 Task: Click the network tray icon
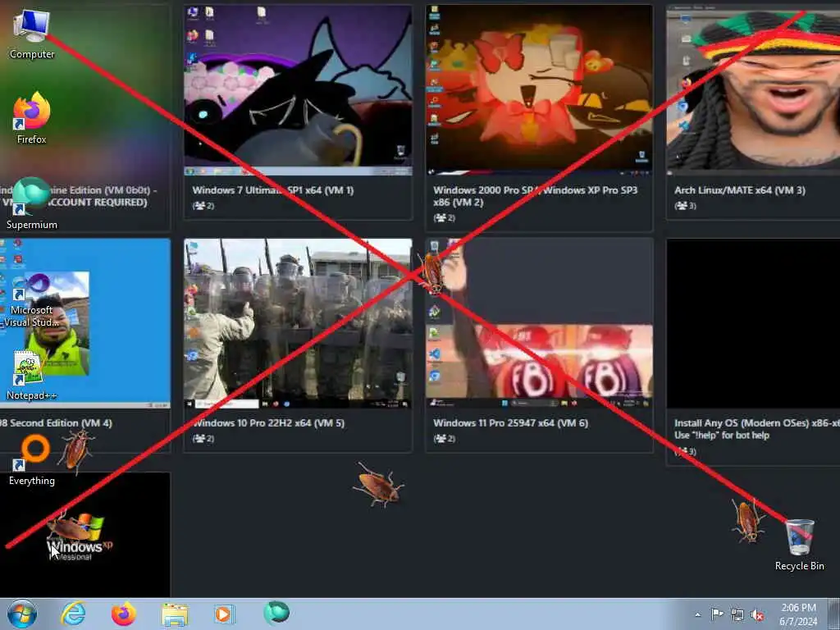(737, 614)
